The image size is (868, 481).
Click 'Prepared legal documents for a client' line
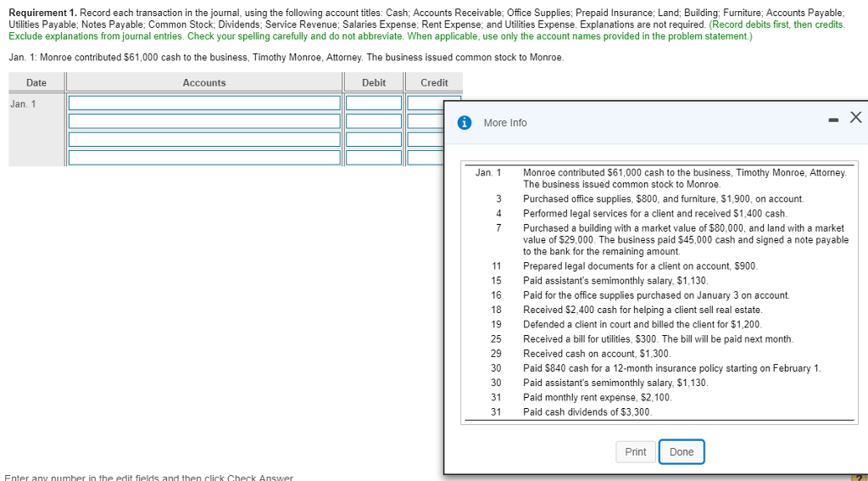coord(641,266)
